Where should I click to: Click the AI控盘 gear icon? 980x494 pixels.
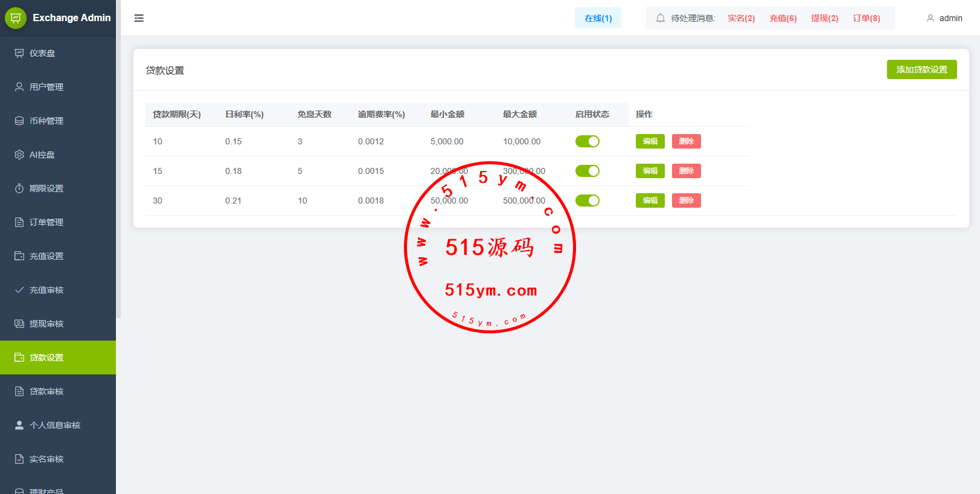19,155
